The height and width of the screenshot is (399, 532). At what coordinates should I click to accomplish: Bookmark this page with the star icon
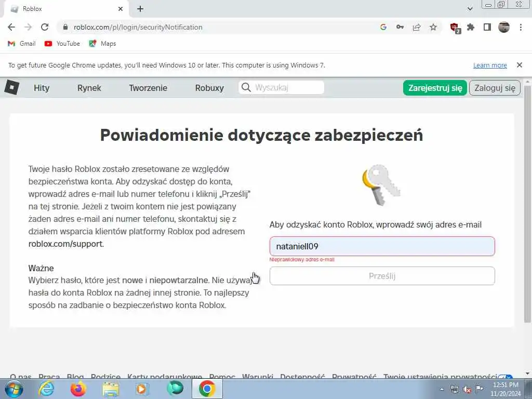point(433,27)
